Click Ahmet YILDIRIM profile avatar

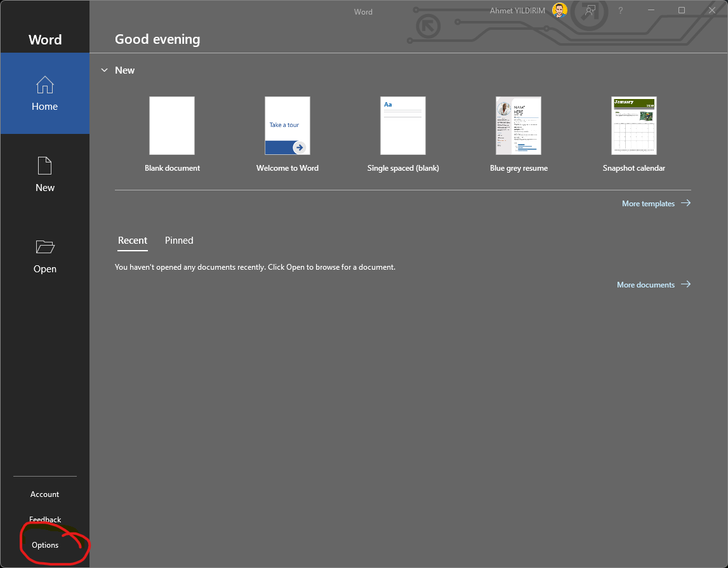(x=559, y=10)
